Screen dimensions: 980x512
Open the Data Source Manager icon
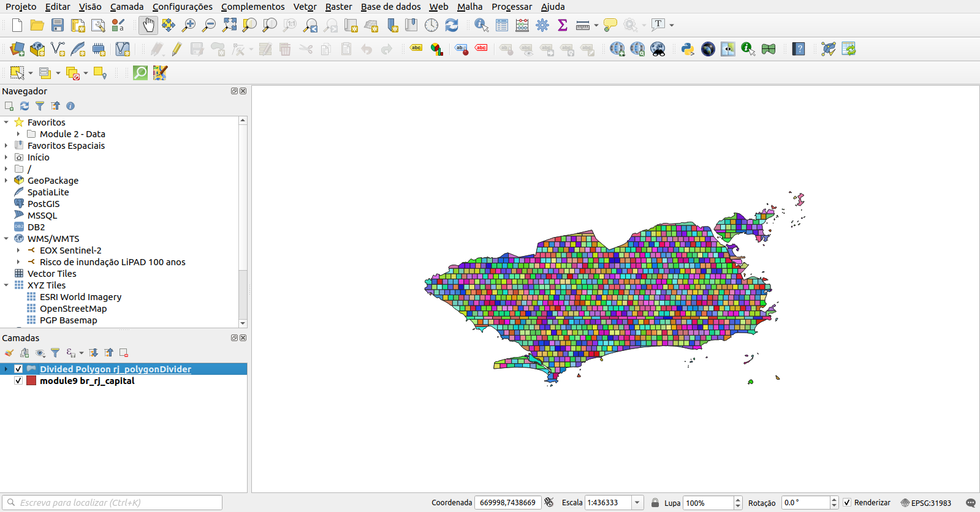(17, 49)
